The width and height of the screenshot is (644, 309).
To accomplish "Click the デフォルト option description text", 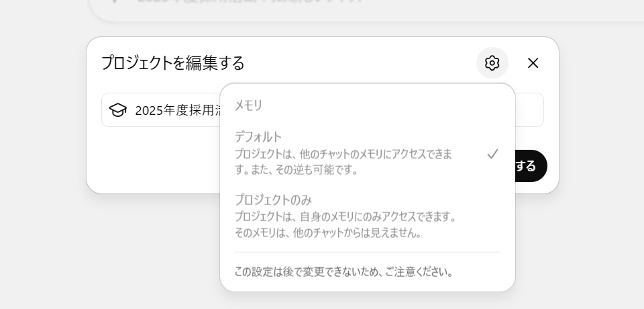I will [343, 154].
